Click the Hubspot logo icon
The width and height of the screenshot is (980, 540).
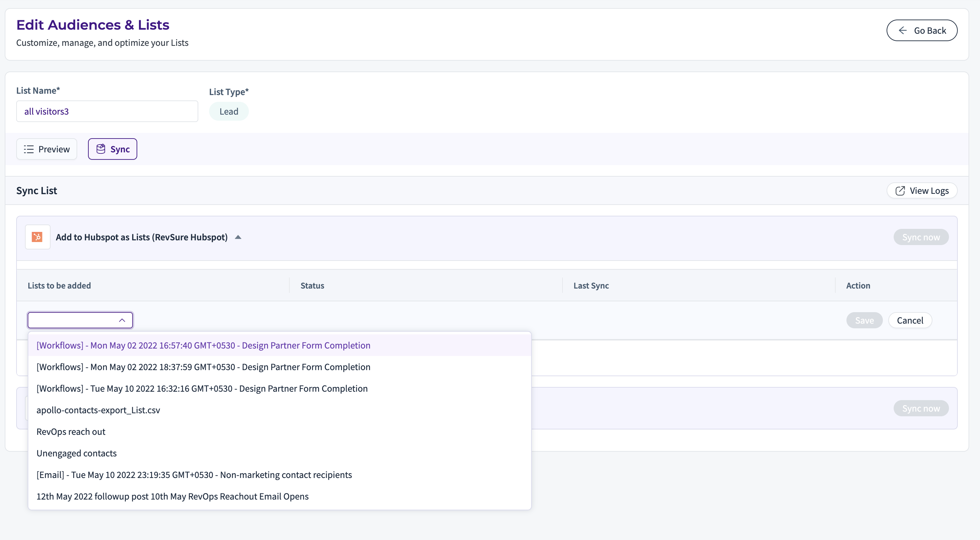point(37,237)
